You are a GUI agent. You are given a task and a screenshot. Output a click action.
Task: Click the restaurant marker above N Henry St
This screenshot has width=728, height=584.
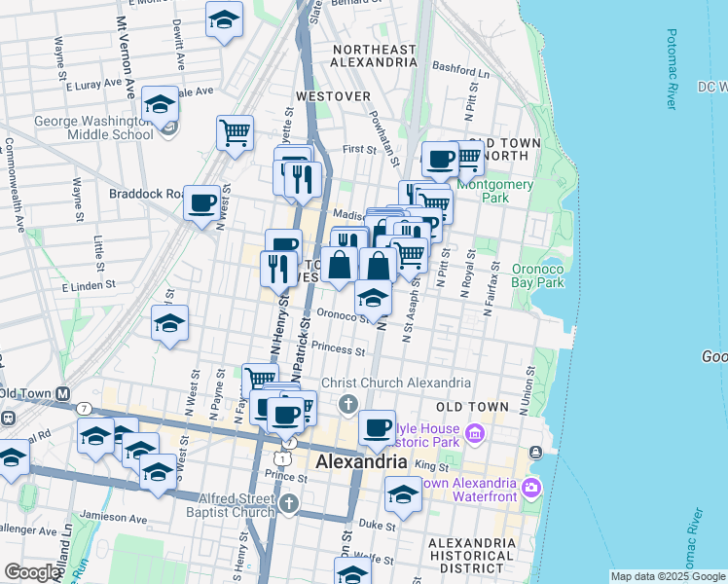point(279,272)
